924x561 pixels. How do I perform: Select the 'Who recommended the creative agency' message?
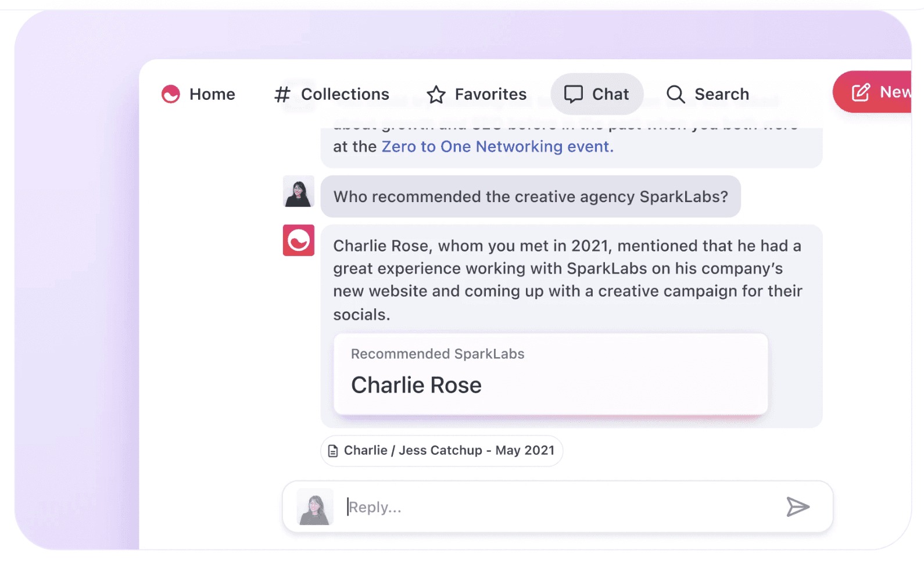[x=530, y=197]
